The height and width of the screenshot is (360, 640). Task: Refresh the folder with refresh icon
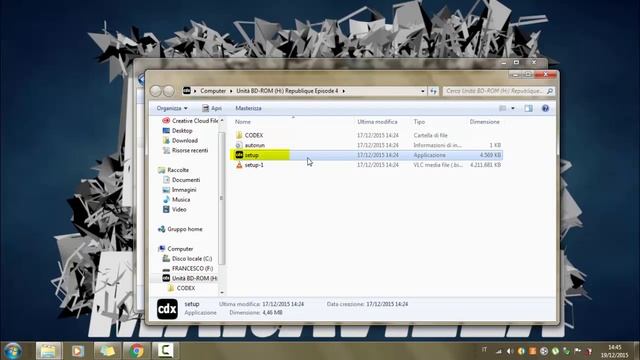433,91
